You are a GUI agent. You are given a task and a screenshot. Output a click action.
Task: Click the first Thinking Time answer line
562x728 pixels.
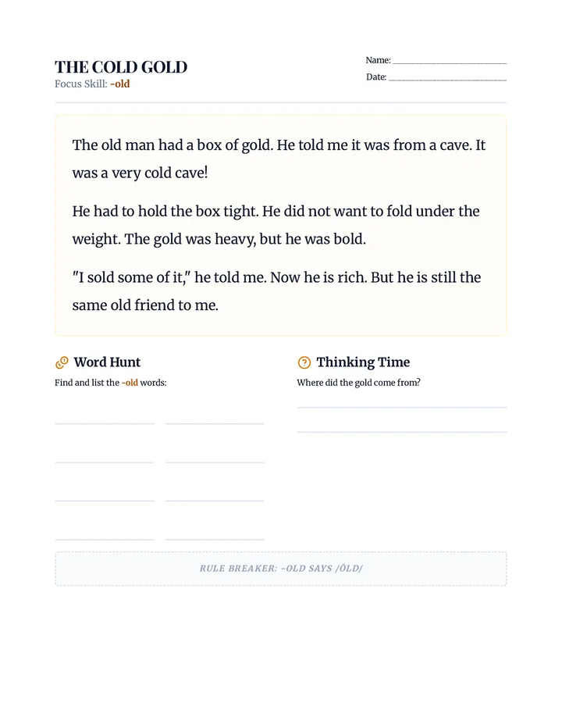click(402, 407)
